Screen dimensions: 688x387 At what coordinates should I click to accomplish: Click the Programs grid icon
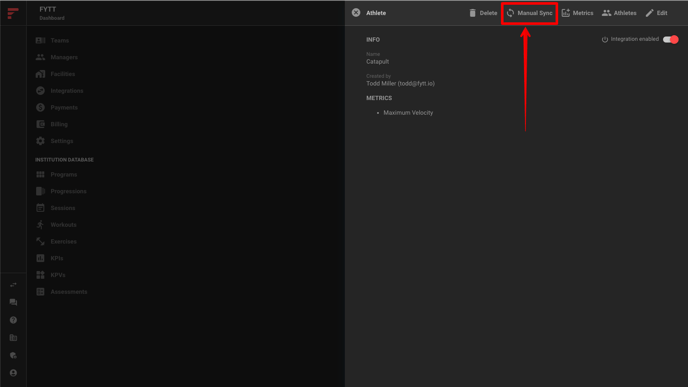40,174
